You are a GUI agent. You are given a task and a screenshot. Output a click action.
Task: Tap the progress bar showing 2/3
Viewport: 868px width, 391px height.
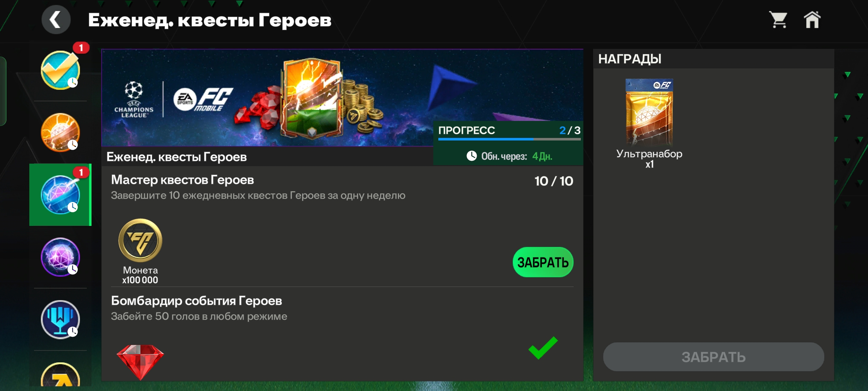509,139
